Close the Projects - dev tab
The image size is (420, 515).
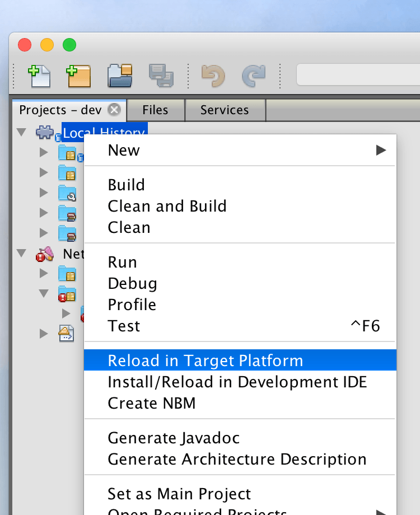114,110
